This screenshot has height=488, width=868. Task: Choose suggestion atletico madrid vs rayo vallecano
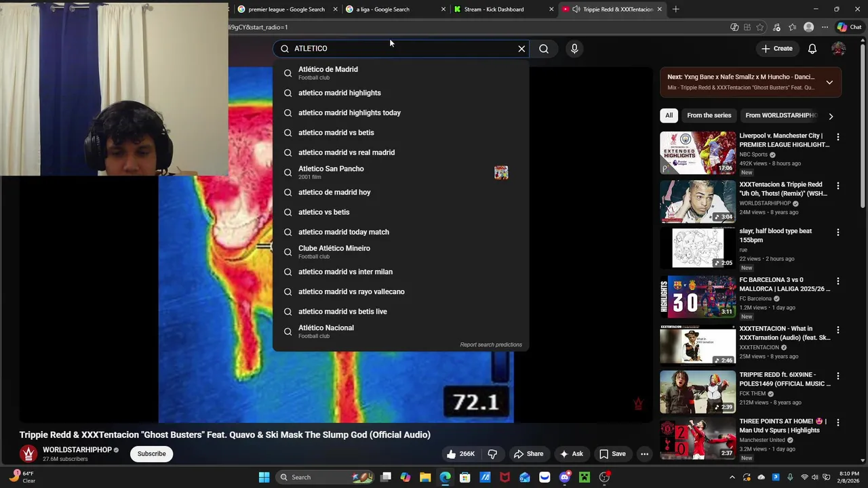pos(400,291)
